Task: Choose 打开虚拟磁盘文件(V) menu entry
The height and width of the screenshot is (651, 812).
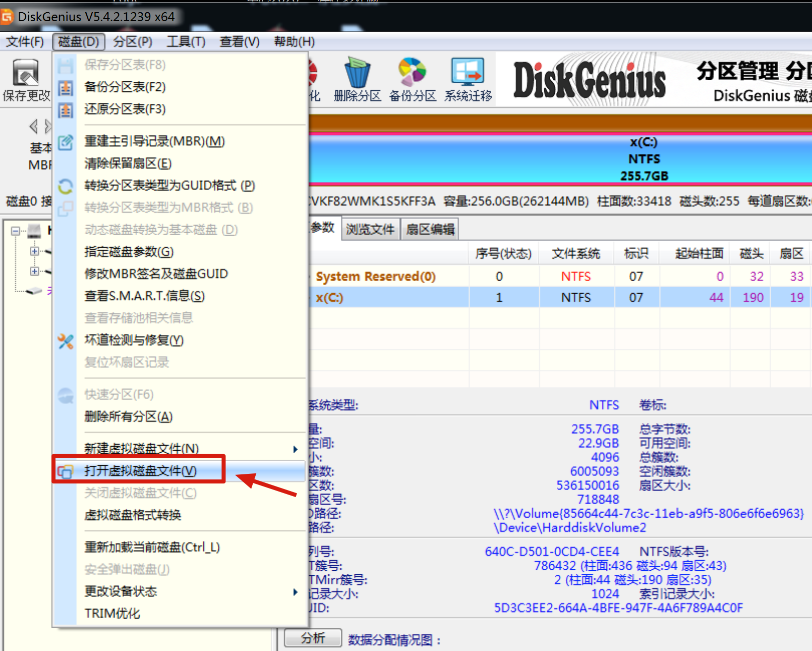Action: [181, 471]
